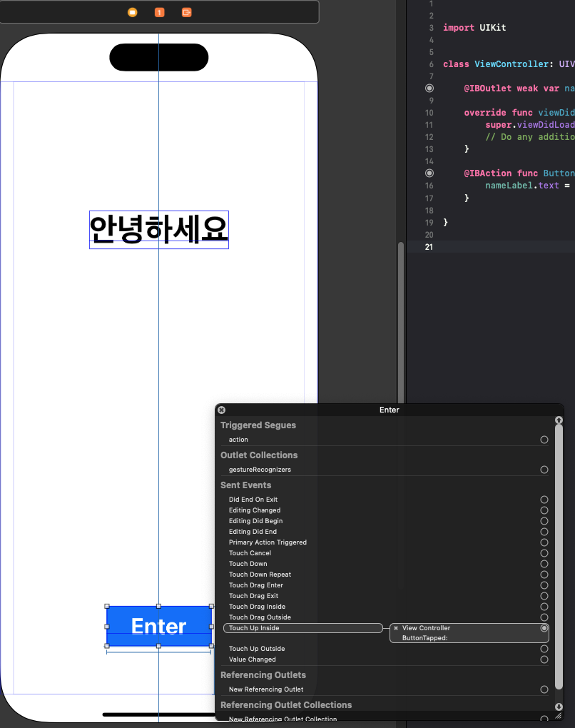Click the Touch Cancel connection circle
The width and height of the screenshot is (575, 728).
(x=544, y=553)
